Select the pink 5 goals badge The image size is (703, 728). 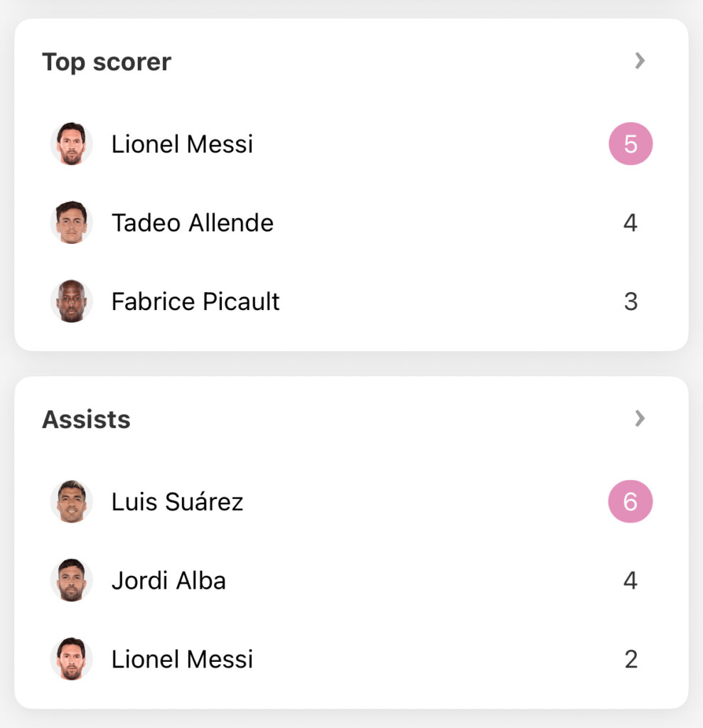coord(630,144)
